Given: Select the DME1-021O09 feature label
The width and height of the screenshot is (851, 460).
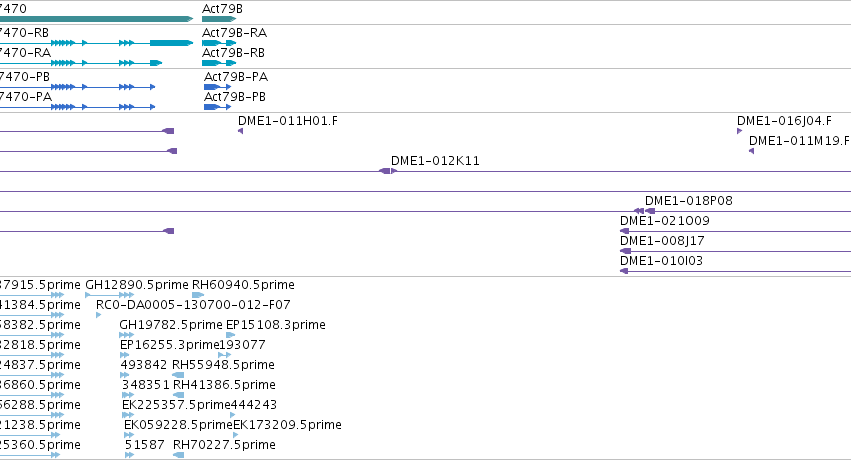Looking at the screenshot, I should pos(665,221).
